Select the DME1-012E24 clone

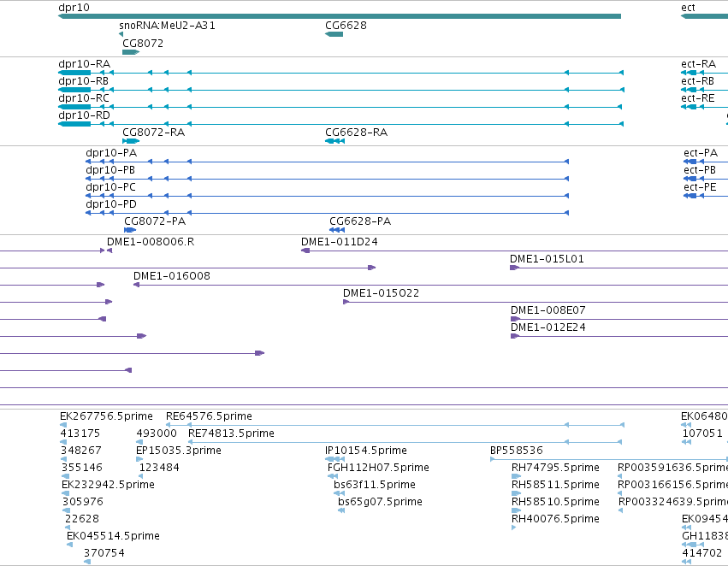[x=619, y=336]
